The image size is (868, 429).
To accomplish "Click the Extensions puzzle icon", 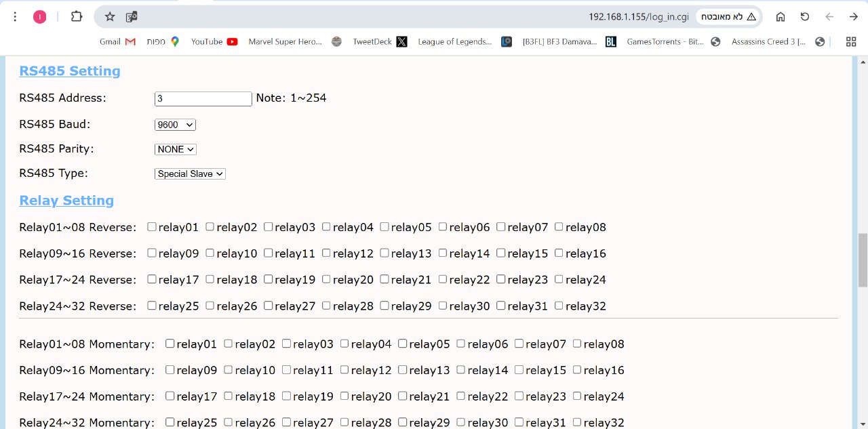I will [x=77, y=17].
